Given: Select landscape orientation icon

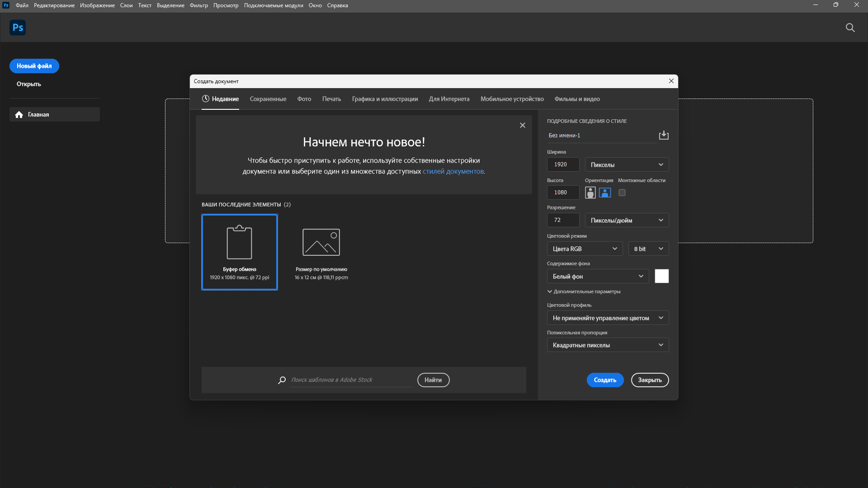Looking at the screenshot, I should [x=604, y=192].
